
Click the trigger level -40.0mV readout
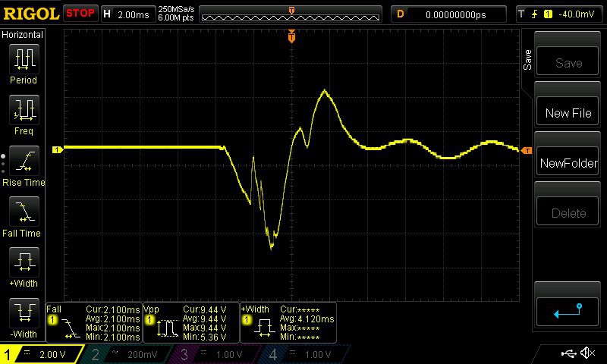(x=576, y=14)
